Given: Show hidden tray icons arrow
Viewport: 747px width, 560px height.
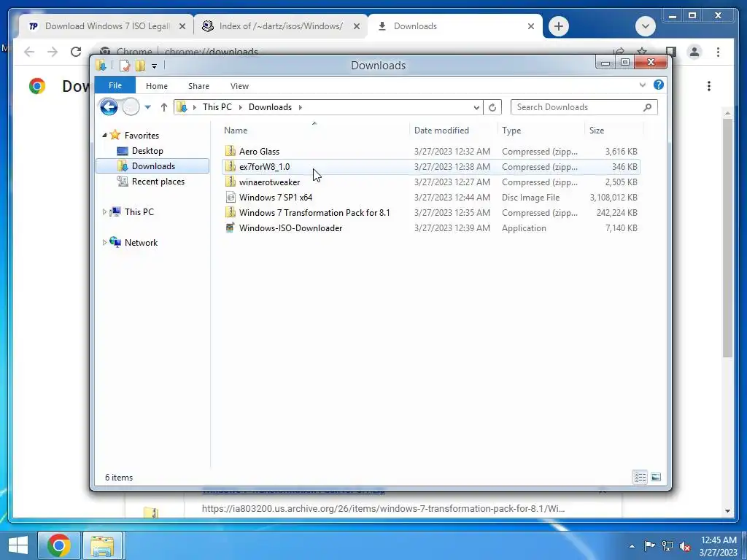Looking at the screenshot, I should (x=632, y=546).
